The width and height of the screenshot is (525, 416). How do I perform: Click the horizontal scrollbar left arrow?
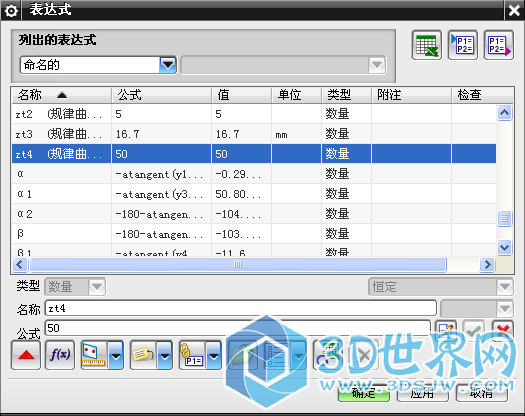point(19,265)
